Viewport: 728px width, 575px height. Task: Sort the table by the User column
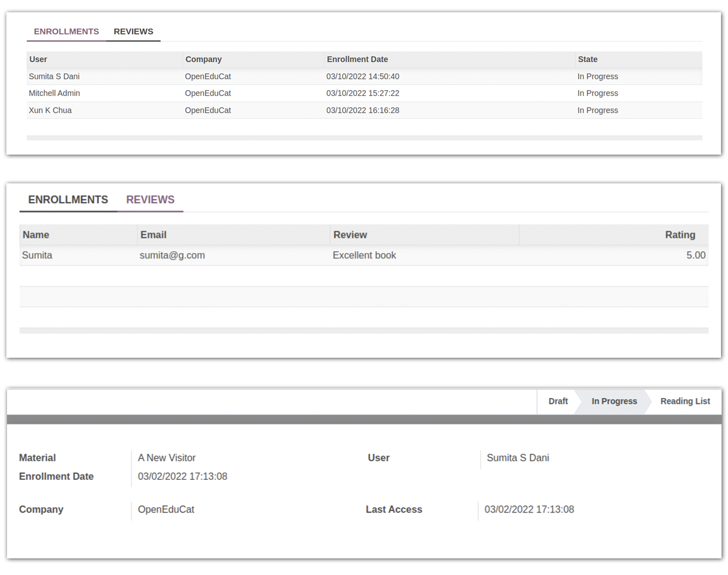click(38, 59)
